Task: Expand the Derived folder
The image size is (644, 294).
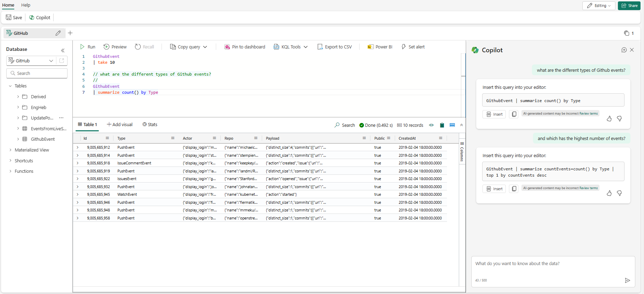Action: pos(18,97)
